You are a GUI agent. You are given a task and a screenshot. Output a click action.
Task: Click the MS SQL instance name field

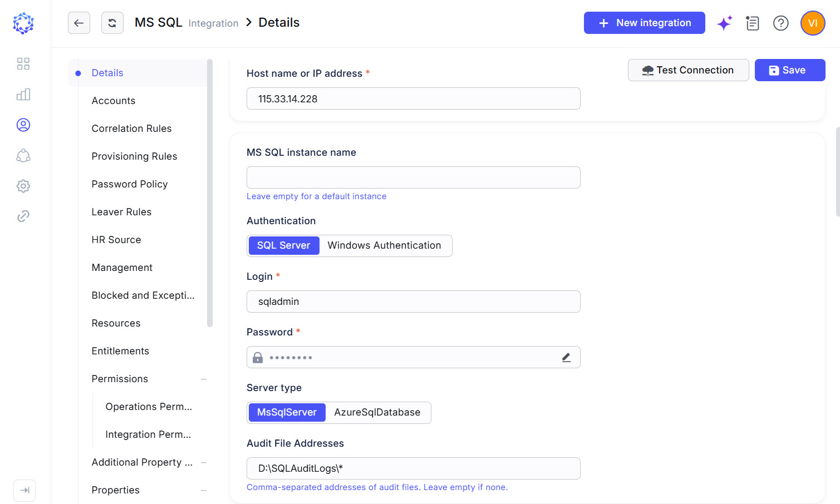(414, 177)
